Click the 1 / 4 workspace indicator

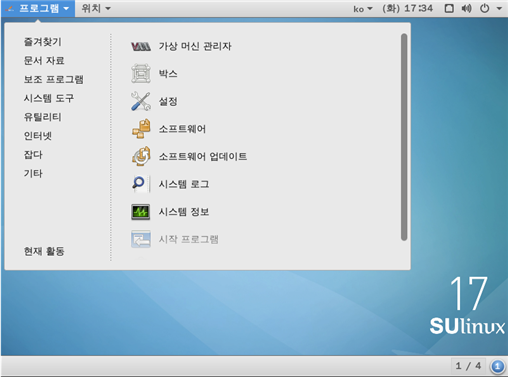coord(468,366)
